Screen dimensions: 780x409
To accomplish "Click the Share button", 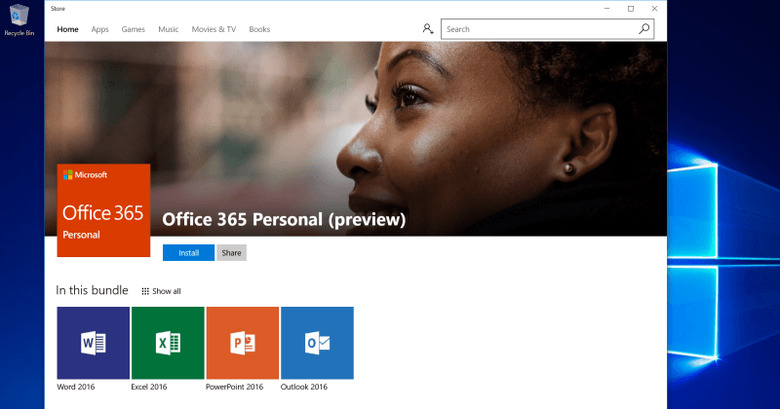I will [231, 253].
